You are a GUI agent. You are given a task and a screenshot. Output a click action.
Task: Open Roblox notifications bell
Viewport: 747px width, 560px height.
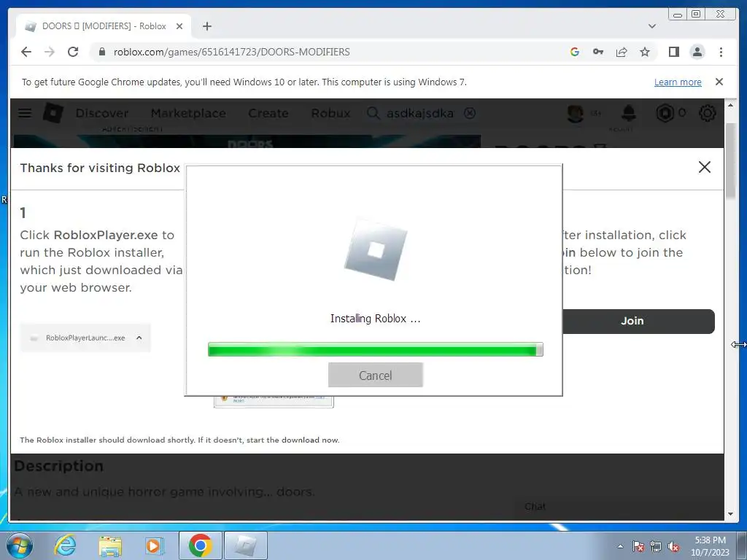[x=629, y=113]
